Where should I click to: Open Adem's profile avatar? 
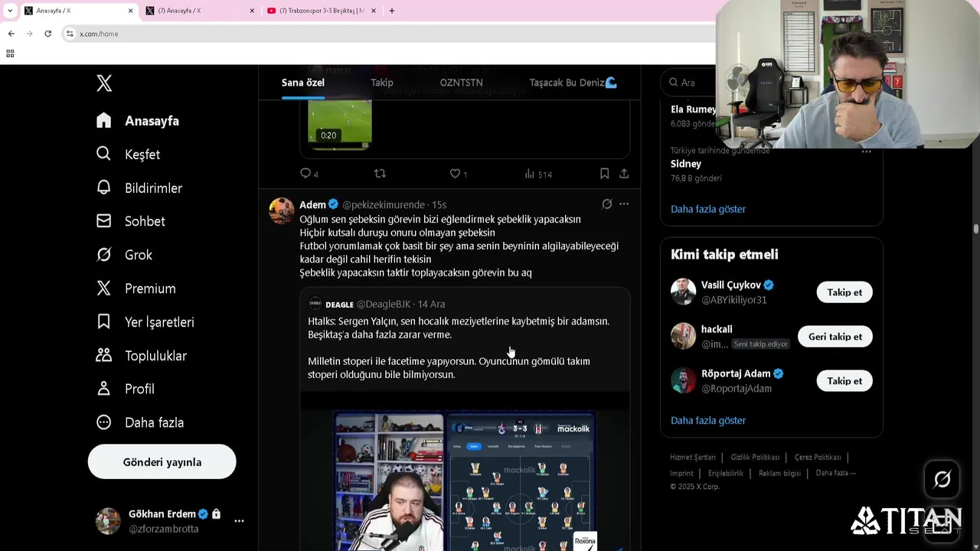282,210
